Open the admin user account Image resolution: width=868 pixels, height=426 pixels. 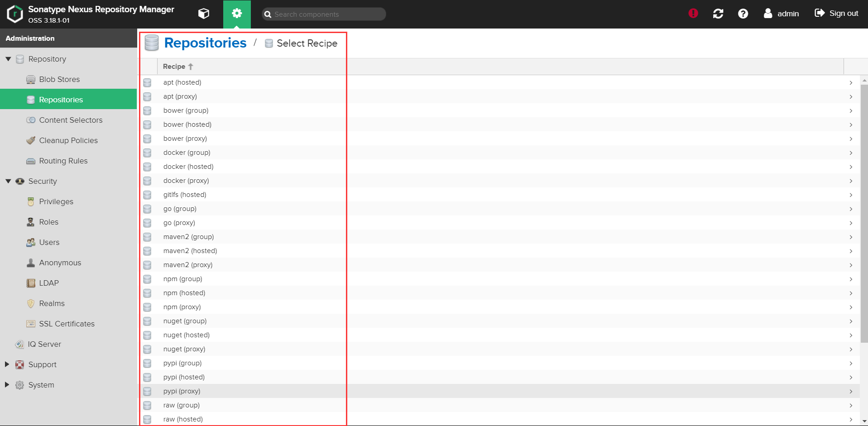(x=781, y=14)
